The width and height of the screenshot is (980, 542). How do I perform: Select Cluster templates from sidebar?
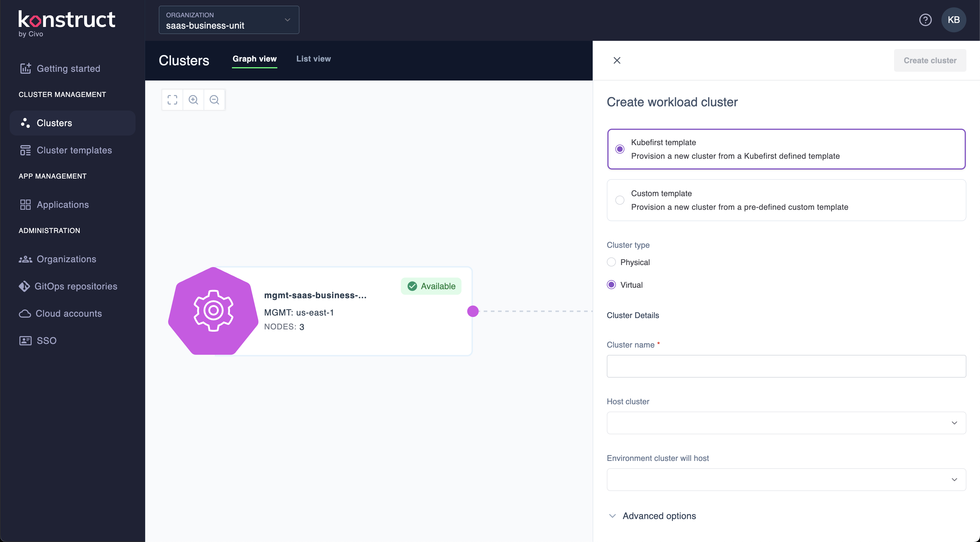point(74,150)
